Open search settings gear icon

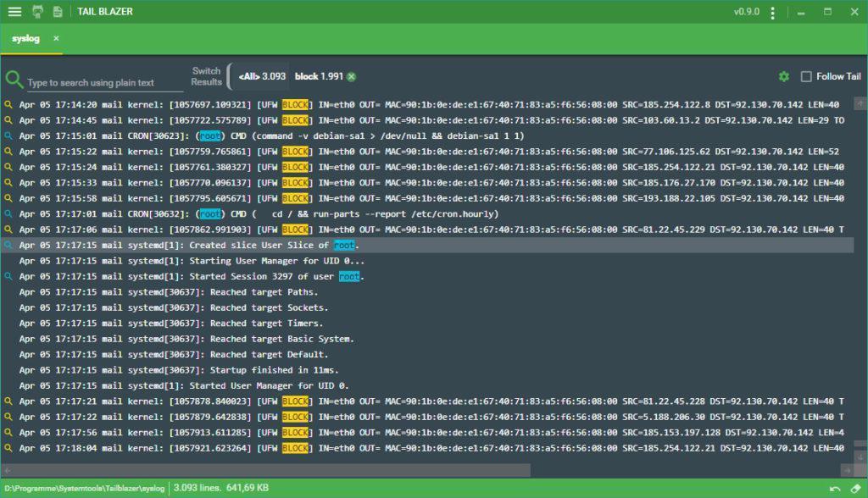784,76
